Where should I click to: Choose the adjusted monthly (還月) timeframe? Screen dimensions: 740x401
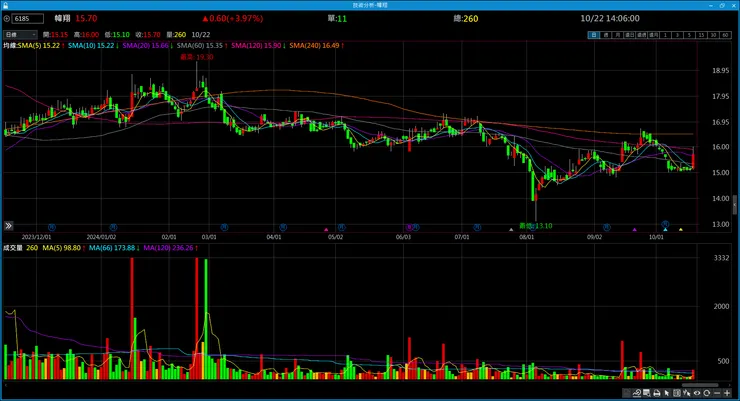tap(654, 35)
